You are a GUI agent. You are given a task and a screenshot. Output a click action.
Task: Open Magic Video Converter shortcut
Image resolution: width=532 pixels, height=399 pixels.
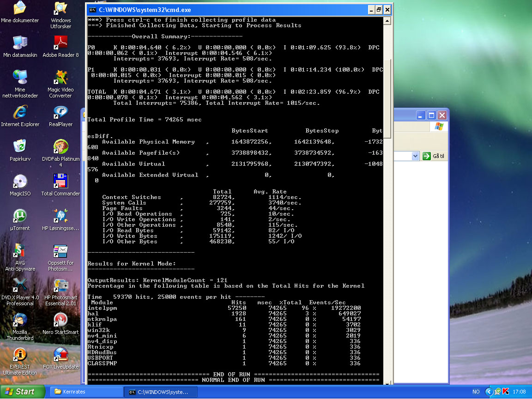tap(61, 78)
